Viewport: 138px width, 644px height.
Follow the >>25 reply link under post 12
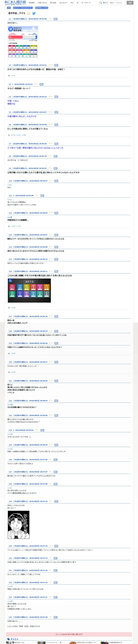pos(18,226)
